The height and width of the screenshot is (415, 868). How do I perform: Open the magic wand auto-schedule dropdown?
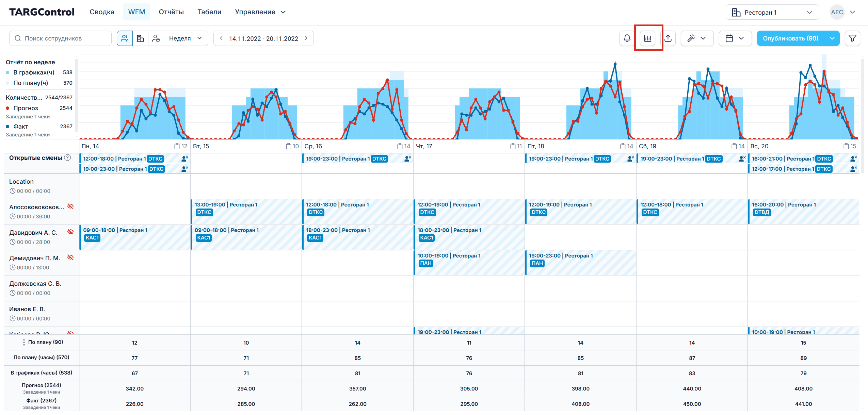coord(696,38)
